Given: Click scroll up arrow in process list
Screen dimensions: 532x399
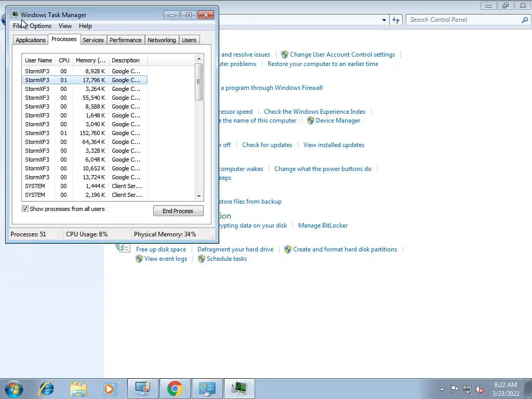Looking at the screenshot, I should point(199,59).
